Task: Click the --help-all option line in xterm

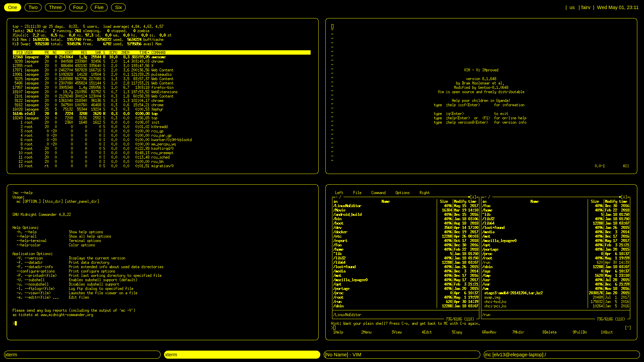Action: pyautogui.click(x=64, y=236)
